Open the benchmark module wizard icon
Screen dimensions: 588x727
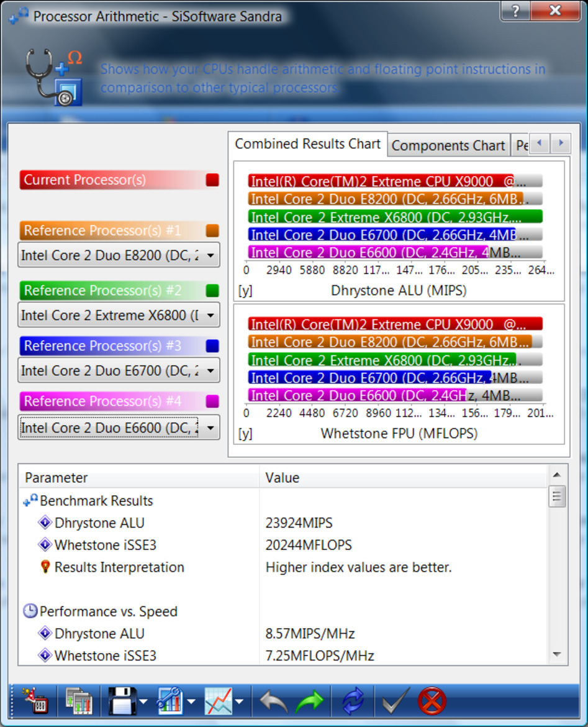tap(36, 700)
